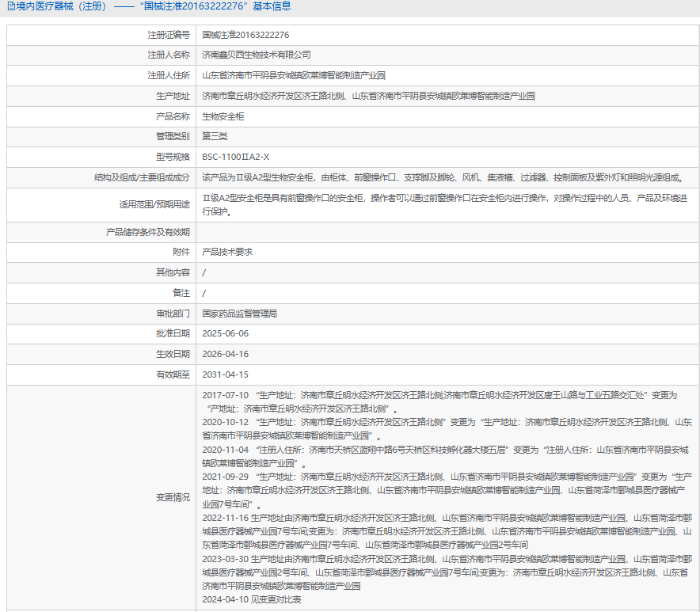Click approval department 国家药品监督管理局
This screenshot has height=612, width=700.
[240, 314]
